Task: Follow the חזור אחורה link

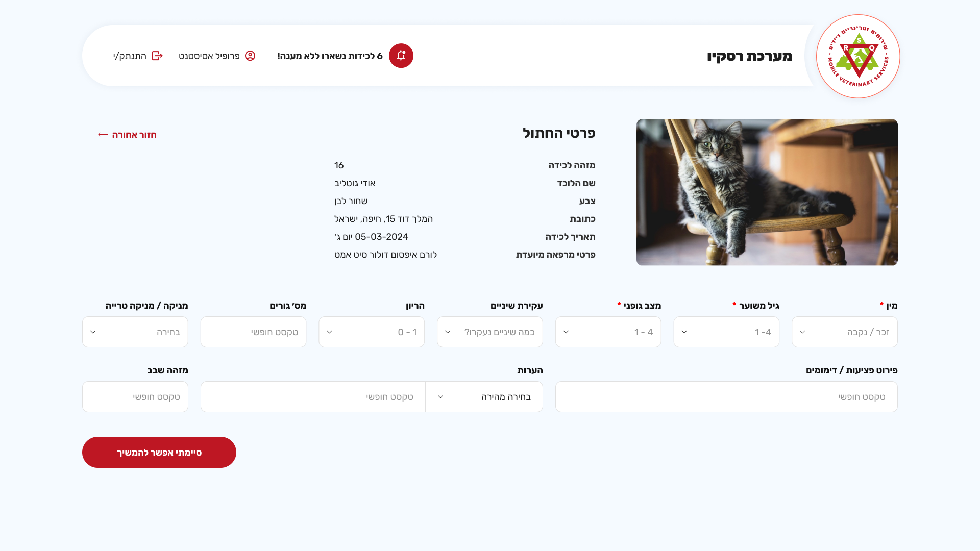Action: click(134, 135)
